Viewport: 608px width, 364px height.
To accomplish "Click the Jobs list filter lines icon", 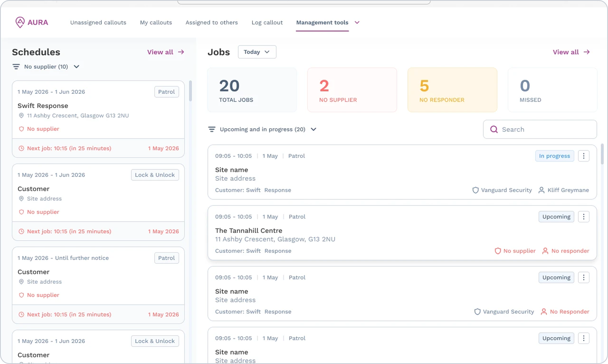I will [x=212, y=129].
